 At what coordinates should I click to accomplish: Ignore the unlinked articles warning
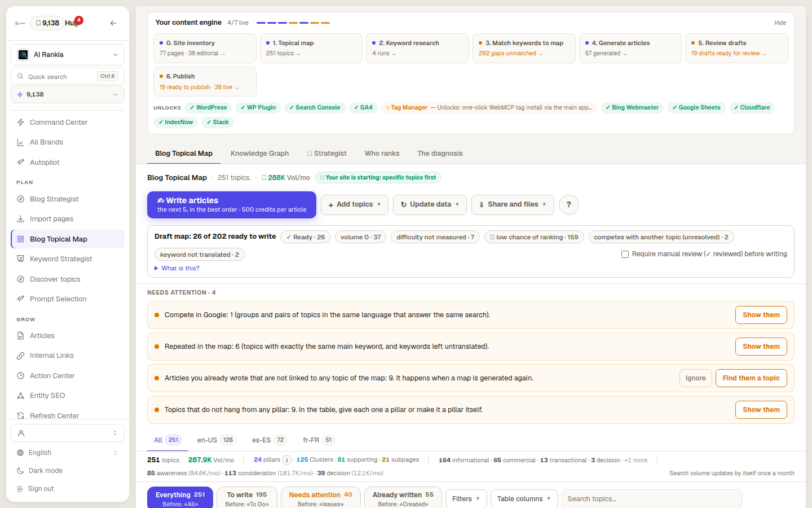point(695,378)
